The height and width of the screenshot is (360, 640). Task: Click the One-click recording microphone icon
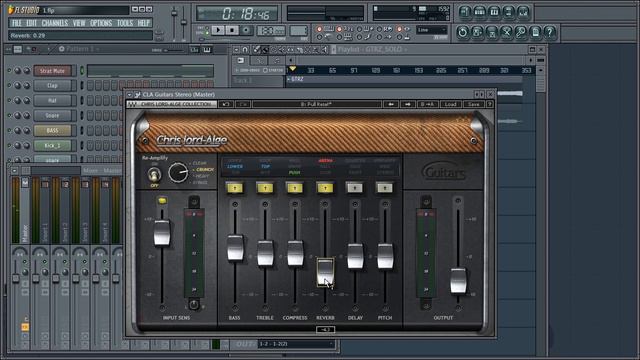(521, 32)
